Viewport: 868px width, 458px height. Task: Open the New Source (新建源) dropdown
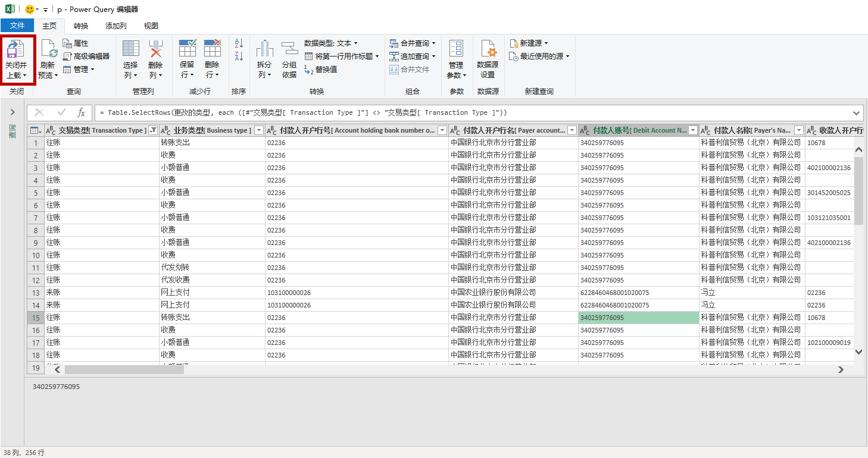point(529,43)
